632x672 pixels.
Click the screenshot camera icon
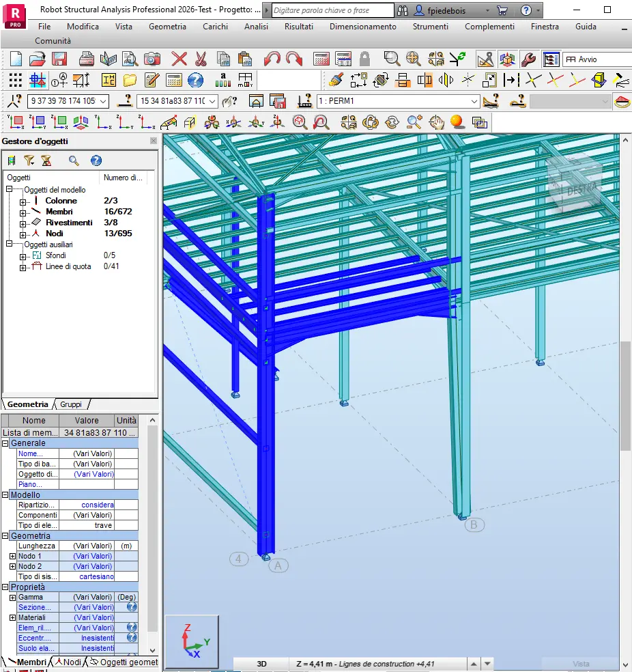click(x=152, y=59)
